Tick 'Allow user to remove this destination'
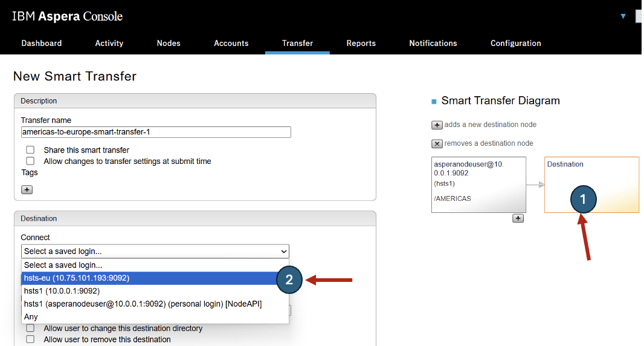Image resolution: width=644 pixels, height=346 pixels. click(x=30, y=339)
